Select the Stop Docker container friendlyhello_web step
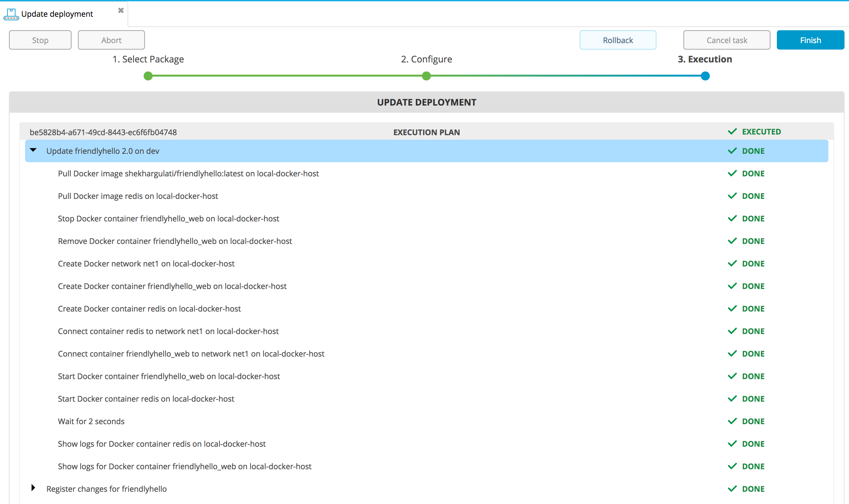This screenshot has width=849, height=504. (x=168, y=219)
